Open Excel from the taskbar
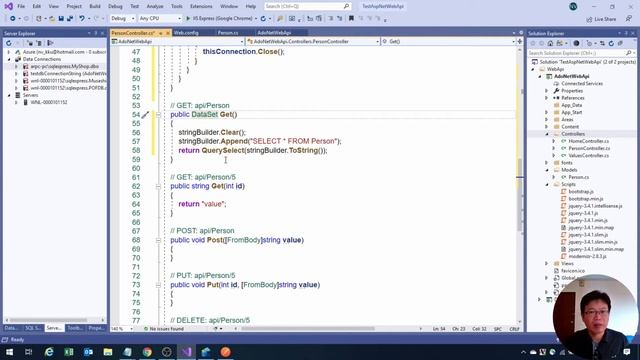 pyautogui.click(x=69, y=352)
